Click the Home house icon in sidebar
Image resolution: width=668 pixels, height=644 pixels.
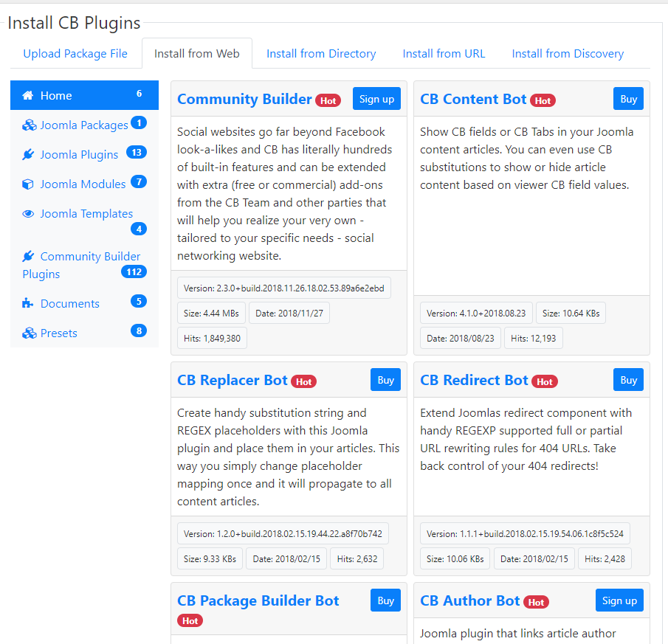click(28, 95)
